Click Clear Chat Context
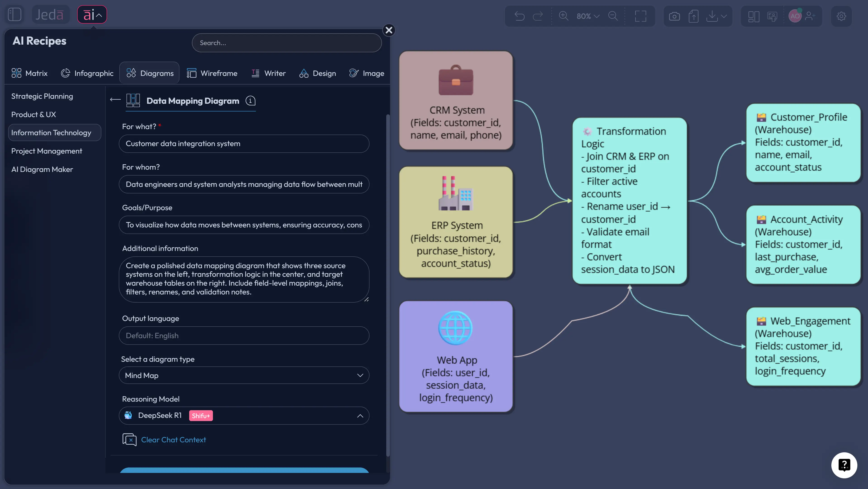Screen dimensions: 868x489 click(x=173, y=440)
